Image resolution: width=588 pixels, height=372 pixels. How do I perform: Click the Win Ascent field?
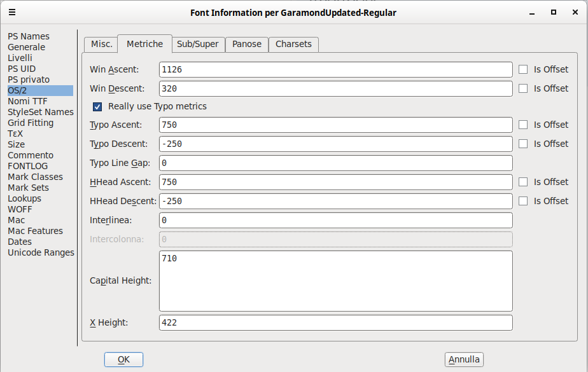pos(335,70)
